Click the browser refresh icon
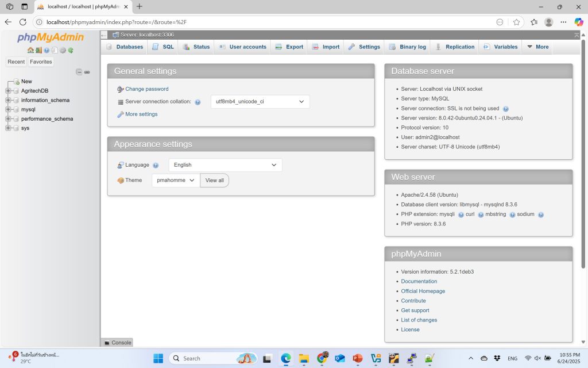Screen dimensions: 588x368 coord(23,22)
